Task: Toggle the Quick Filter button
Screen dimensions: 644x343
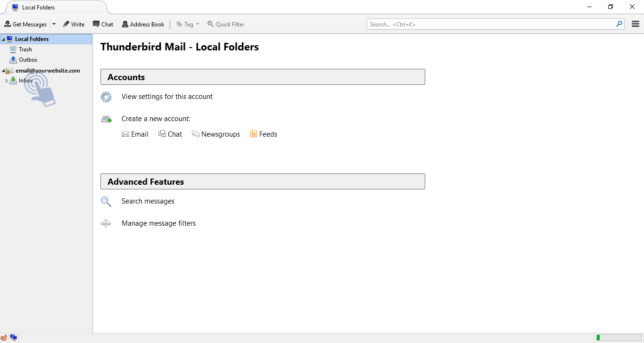Action: click(226, 24)
